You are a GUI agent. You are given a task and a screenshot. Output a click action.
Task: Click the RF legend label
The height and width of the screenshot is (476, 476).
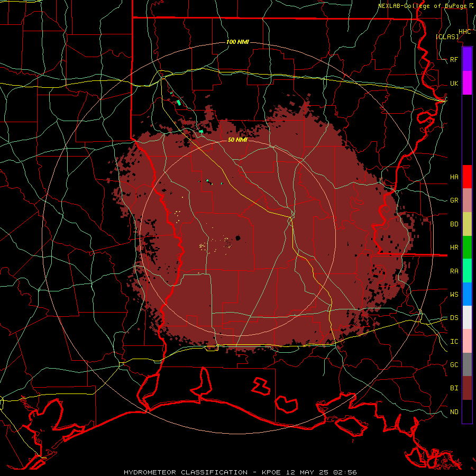(454, 59)
